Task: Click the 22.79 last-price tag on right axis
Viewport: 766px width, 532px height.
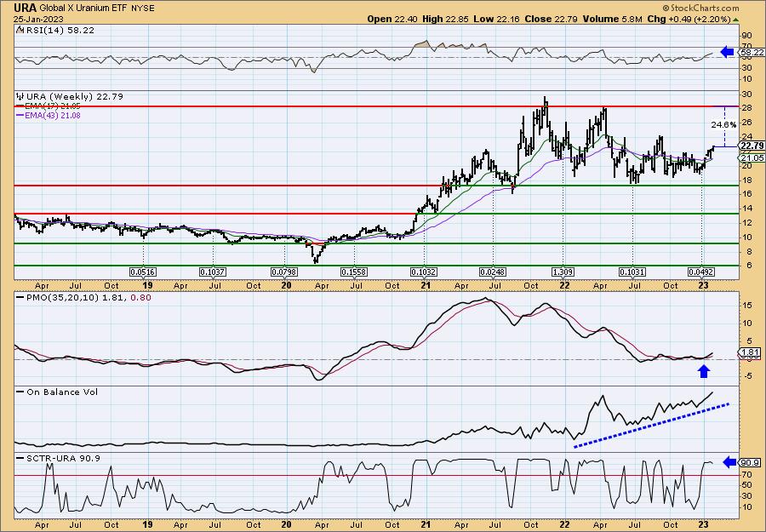Action: click(x=752, y=146)
